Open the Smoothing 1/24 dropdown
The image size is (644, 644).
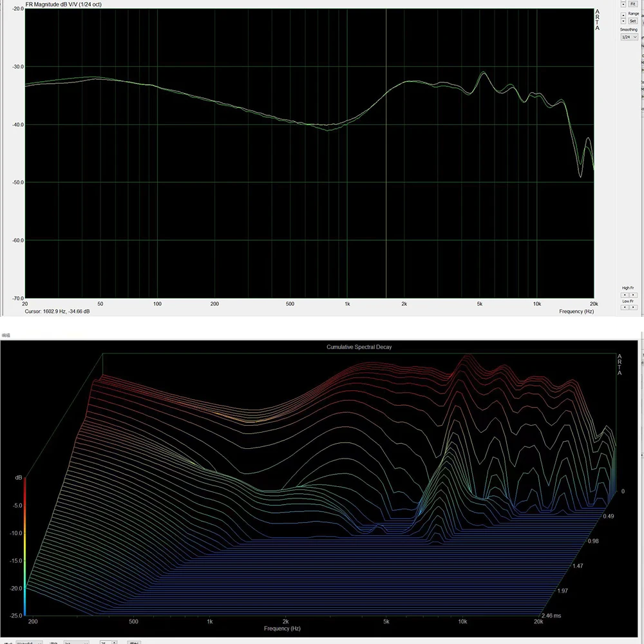(629, 37)
